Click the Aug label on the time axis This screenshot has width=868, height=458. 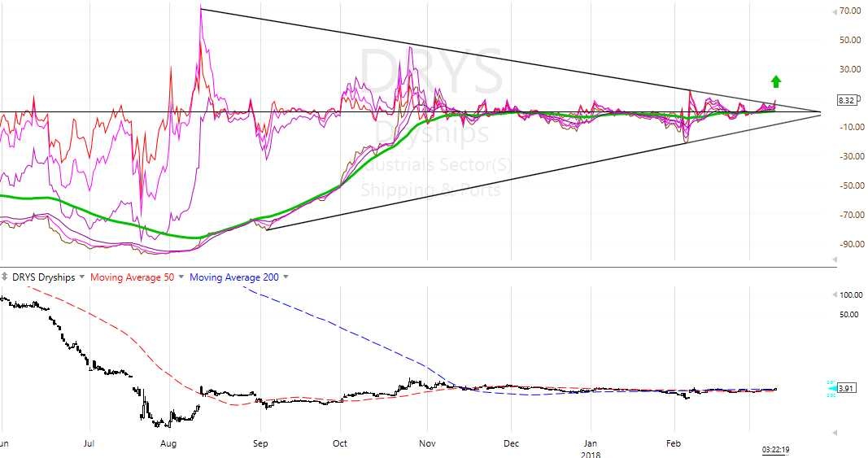(168, 444)
